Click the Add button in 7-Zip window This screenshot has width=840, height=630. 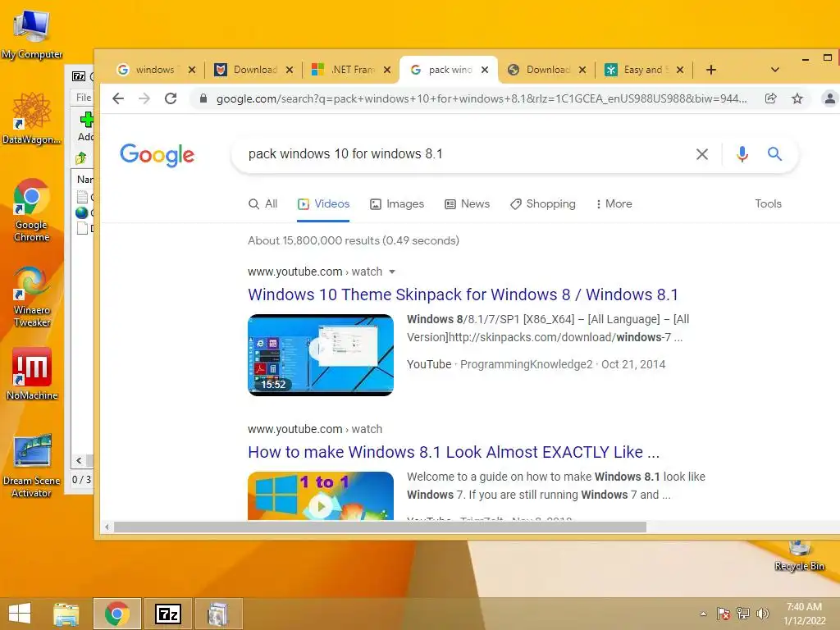click(x=85, y=126)
